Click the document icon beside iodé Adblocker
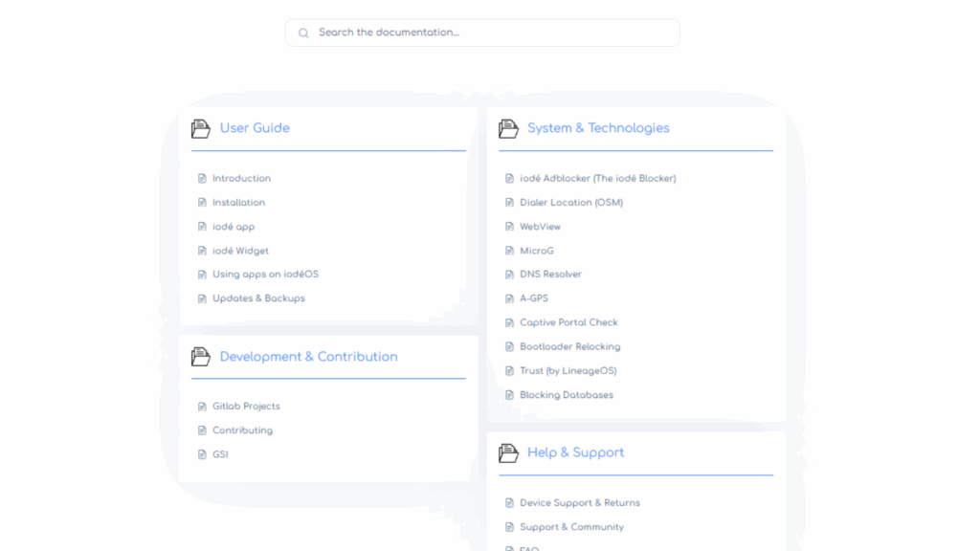Image resolution: width=980 pixels, height=551 pixels. (x=509, y=179)
